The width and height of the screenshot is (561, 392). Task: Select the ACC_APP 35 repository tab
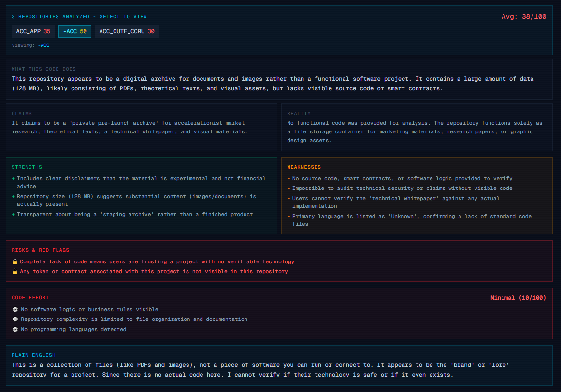coord(33,31)
